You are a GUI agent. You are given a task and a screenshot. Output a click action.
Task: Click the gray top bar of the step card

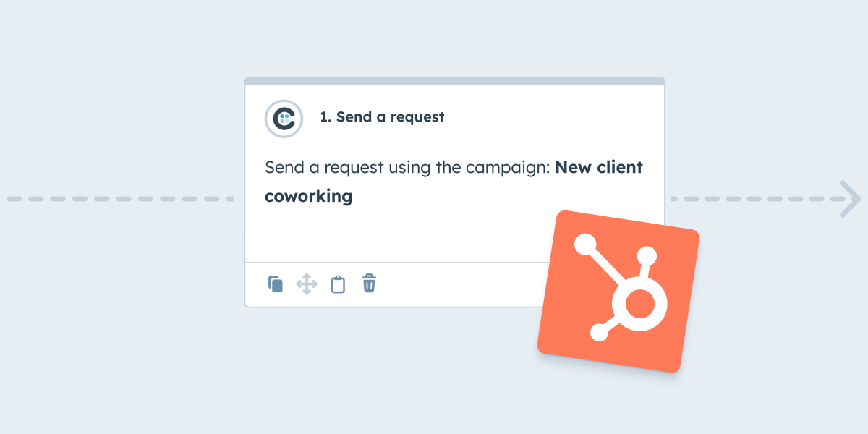pos(454,81)
